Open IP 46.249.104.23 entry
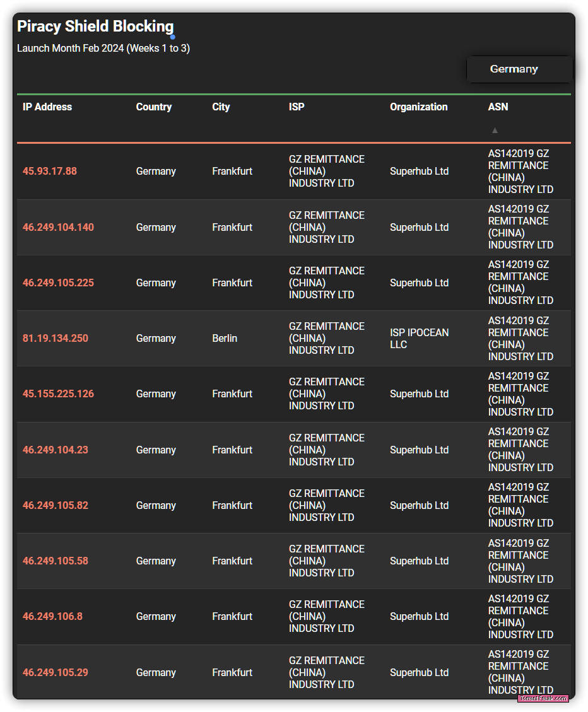588x712 pixels. (56, 450)
